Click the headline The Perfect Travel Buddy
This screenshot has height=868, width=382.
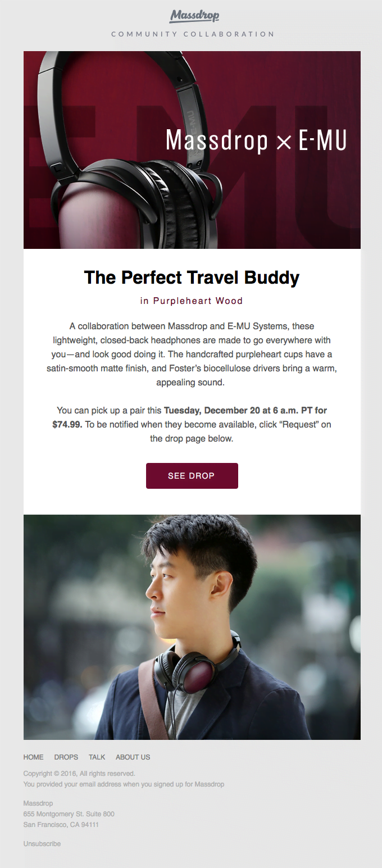pyautogui.click(x=192, y=277)
